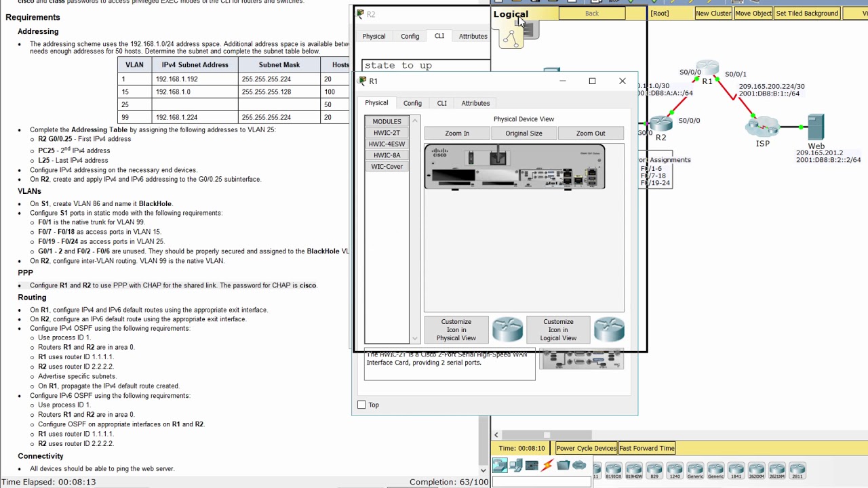
Task: Select the WIC-Cover module
Action: tap(387, 166)
